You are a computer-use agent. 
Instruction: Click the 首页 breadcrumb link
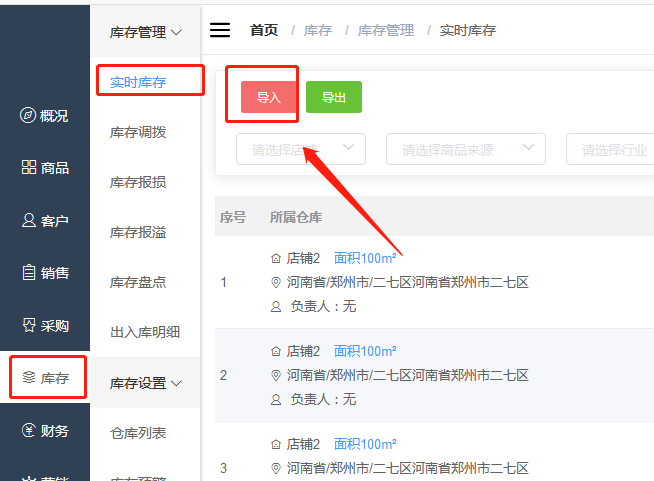[x=264, y=30]
